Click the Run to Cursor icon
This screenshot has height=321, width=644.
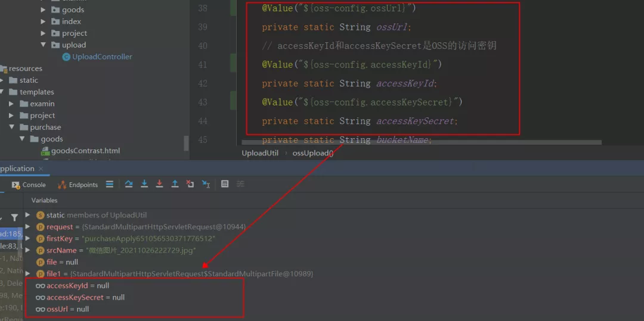pos(206,184)
